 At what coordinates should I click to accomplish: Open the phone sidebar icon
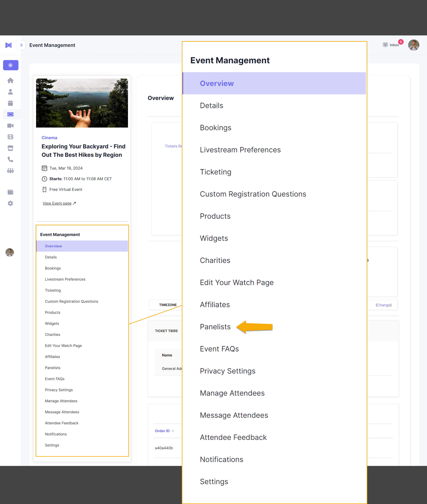[10, 159]
